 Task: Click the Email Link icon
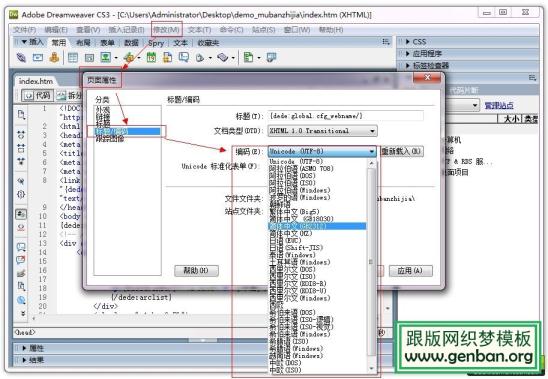(38, 57)
